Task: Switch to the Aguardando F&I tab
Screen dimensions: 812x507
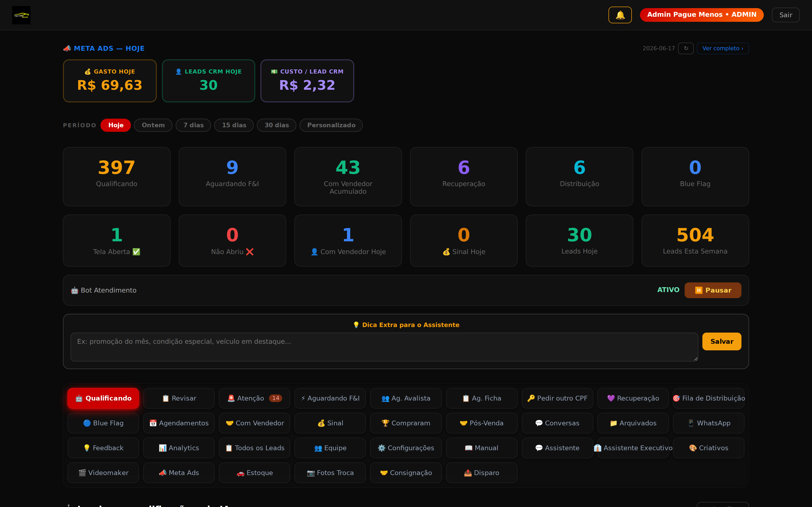Action: pyautogui.click(x=330, y=398)
